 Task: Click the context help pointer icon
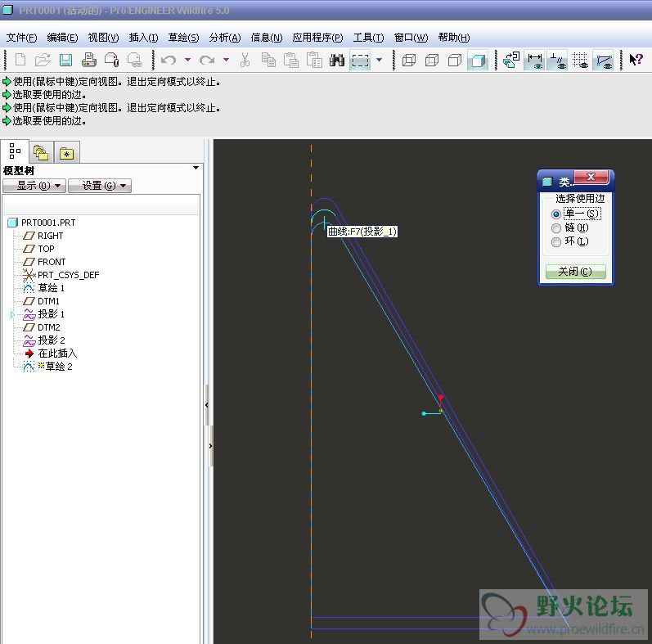click(x=636, y=60)
